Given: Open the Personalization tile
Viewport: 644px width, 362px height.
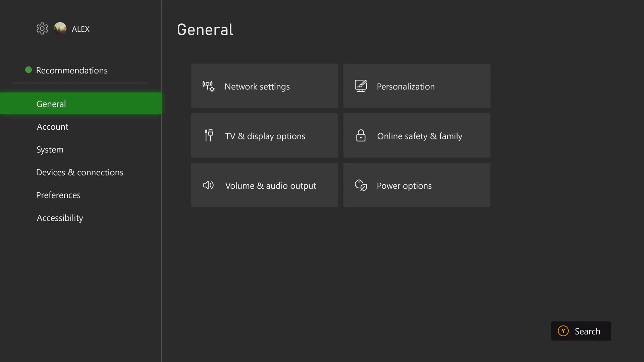Looking at the screenshot, I should 417,86.
